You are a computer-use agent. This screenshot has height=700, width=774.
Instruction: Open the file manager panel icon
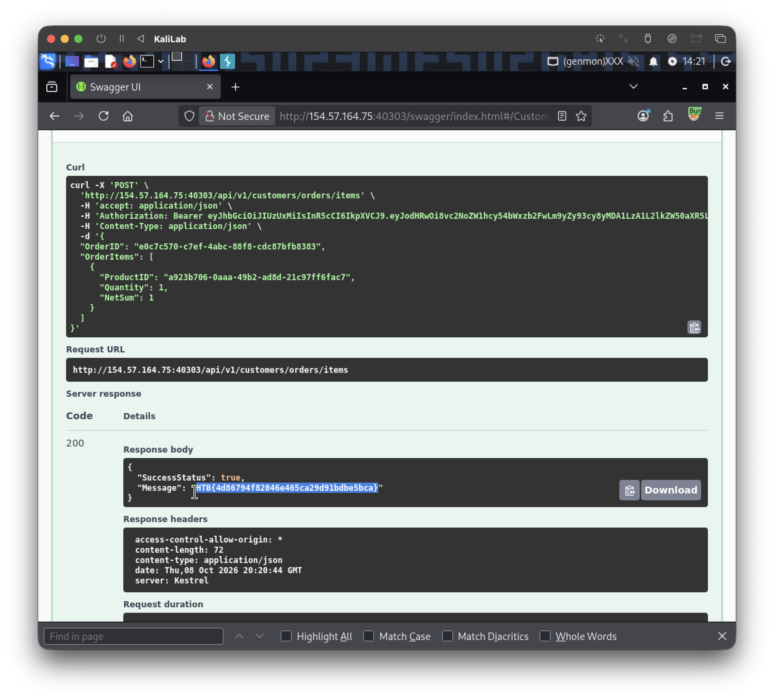coord(91,61)
